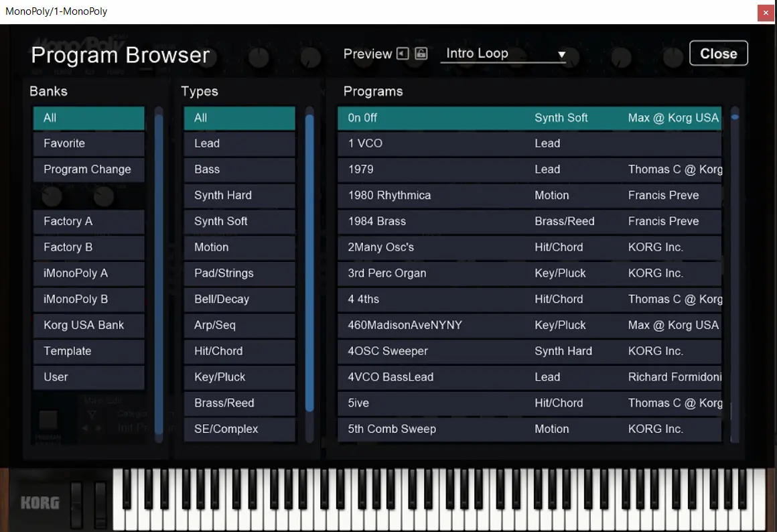Select the Korg USA Bank entry
Viewport: 777px width, 532px height.
point(88,325)
